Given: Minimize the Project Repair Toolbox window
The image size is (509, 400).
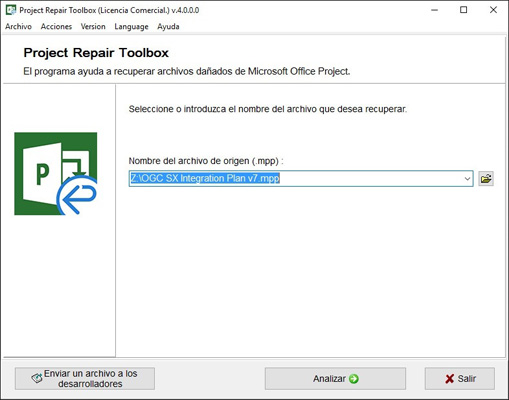Looking at the screenshot, I should (434, 10).
